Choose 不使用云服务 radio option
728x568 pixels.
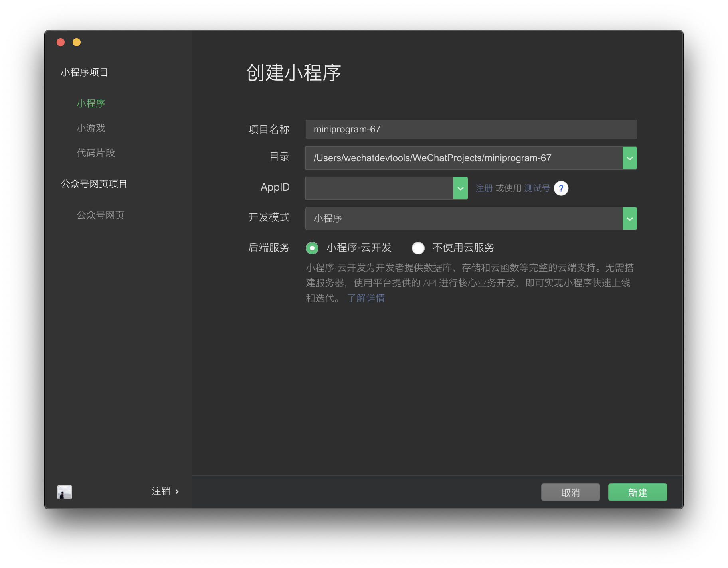point(418,248)
